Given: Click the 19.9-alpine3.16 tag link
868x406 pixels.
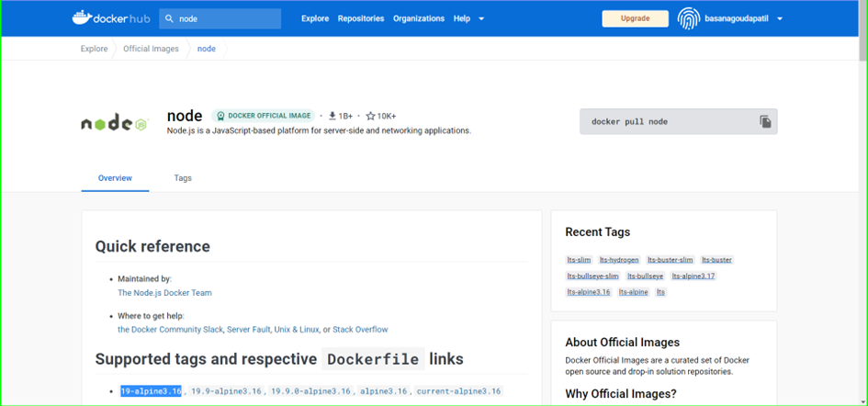Looking at the screenshot, I should click(x=225, y=391).
